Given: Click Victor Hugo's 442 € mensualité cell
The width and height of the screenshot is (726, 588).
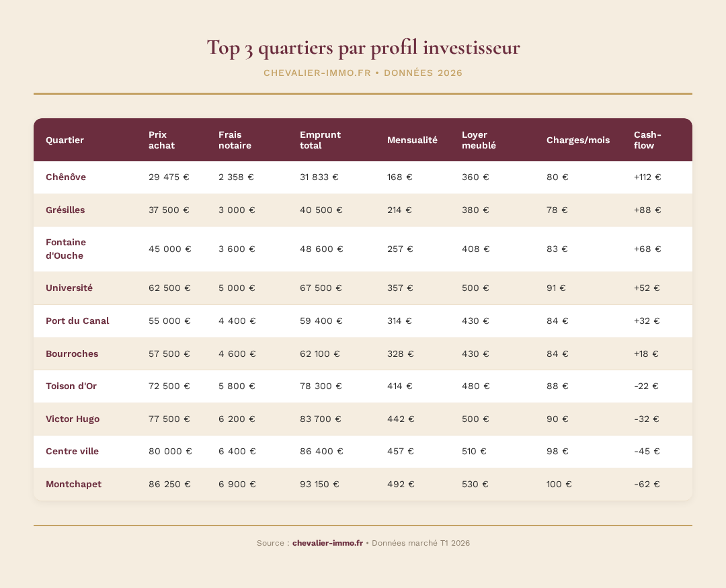Looking at the screenshot, I should point(401,419).
